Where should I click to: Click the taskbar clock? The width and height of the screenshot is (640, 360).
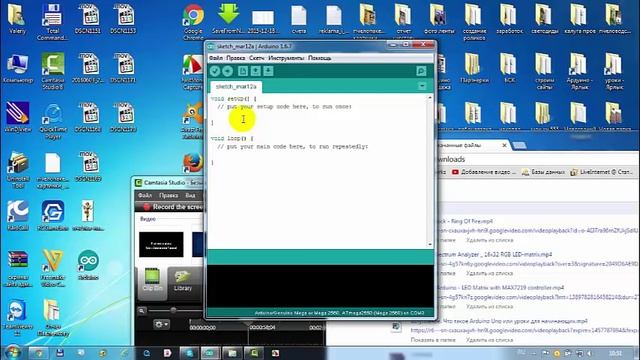pos(615,353)
